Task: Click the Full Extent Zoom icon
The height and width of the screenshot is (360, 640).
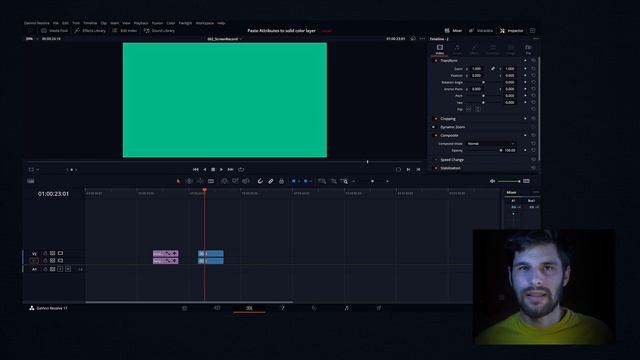Action: click(322, 181)
